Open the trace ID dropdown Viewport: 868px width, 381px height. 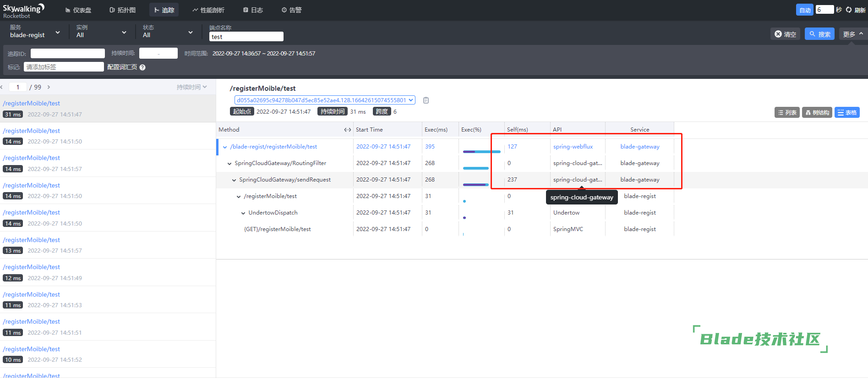[x=325, y=100]
